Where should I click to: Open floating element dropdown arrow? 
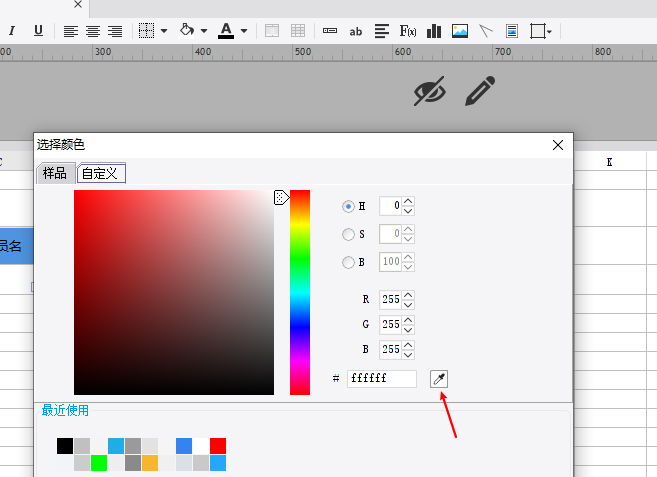tap(549, 31)
